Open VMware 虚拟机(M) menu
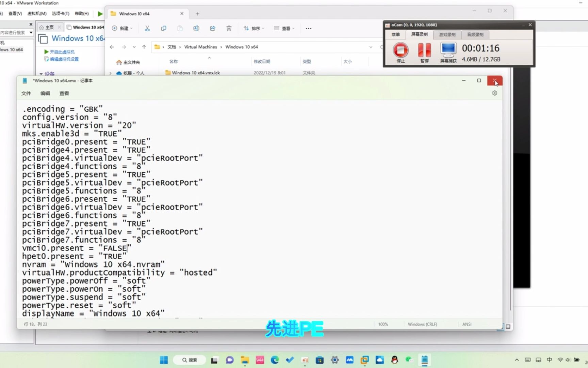 pos(37,14)
